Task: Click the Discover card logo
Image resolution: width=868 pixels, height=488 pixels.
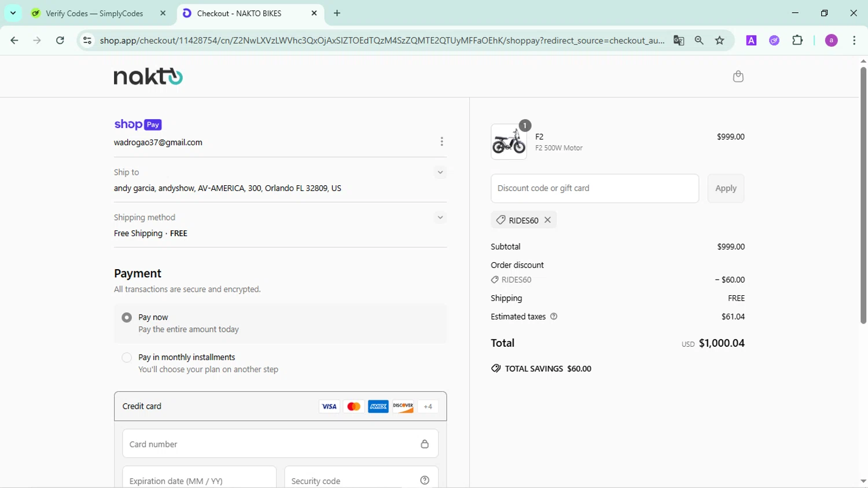Action: pos(403,406)
